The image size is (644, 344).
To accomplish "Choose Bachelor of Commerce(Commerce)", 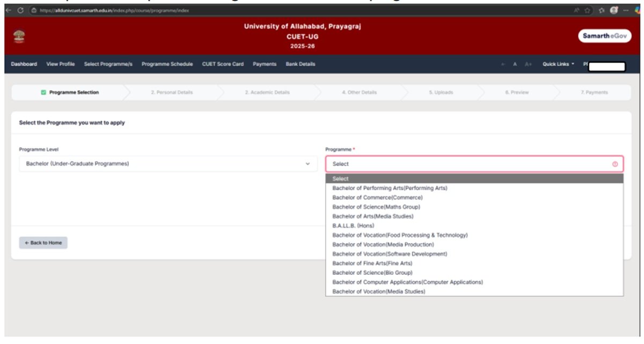I will pyautogui.click(x=474, y=197).
